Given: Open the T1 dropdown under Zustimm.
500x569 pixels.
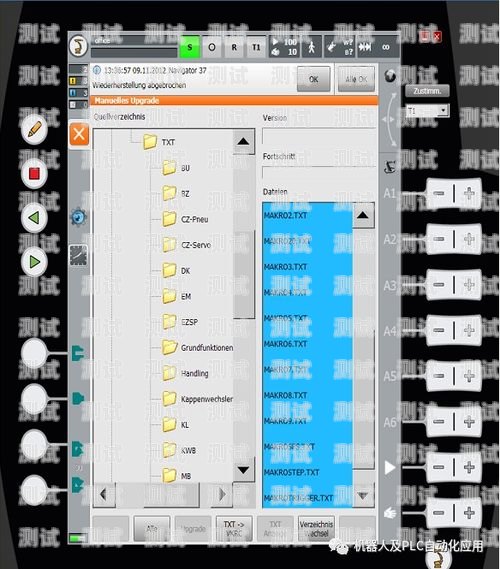Looking at the screenshot, I should click(427, 110).
